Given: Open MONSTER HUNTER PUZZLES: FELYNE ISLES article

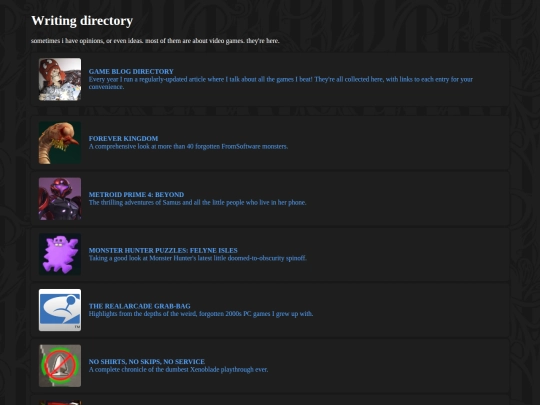Looking at the screenshot, I should click(x=163, y=250).
